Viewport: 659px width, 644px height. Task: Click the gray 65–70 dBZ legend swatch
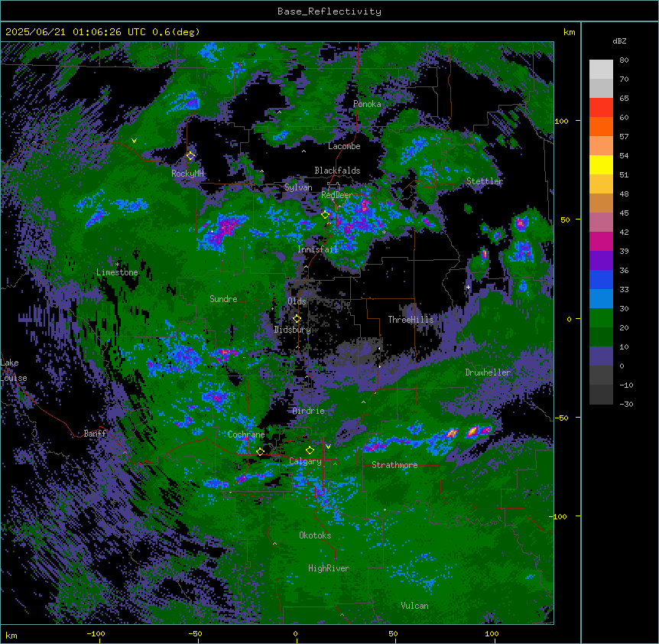(x=601, y=89)
